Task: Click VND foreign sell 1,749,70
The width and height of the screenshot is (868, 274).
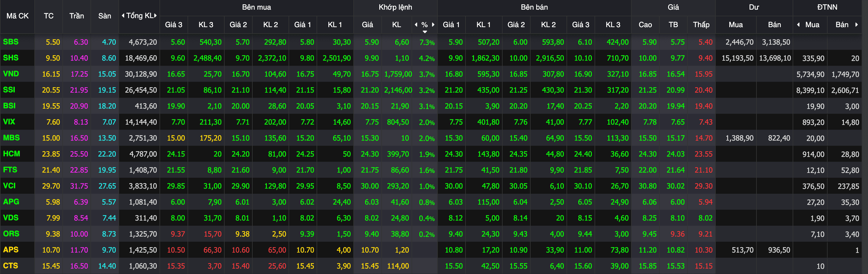Action: pyautogui.click(x=845, y=74)
